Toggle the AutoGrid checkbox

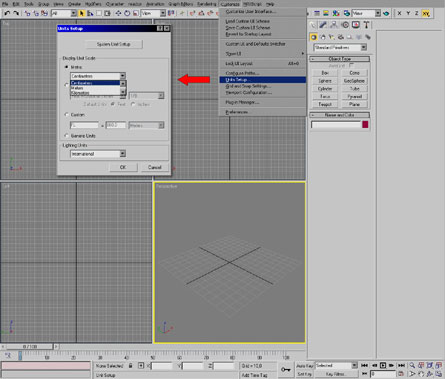(351, 65)
